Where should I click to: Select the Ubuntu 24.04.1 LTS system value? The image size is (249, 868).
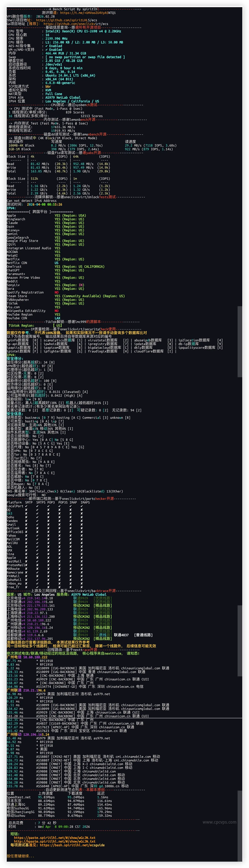tap(70, 76)
